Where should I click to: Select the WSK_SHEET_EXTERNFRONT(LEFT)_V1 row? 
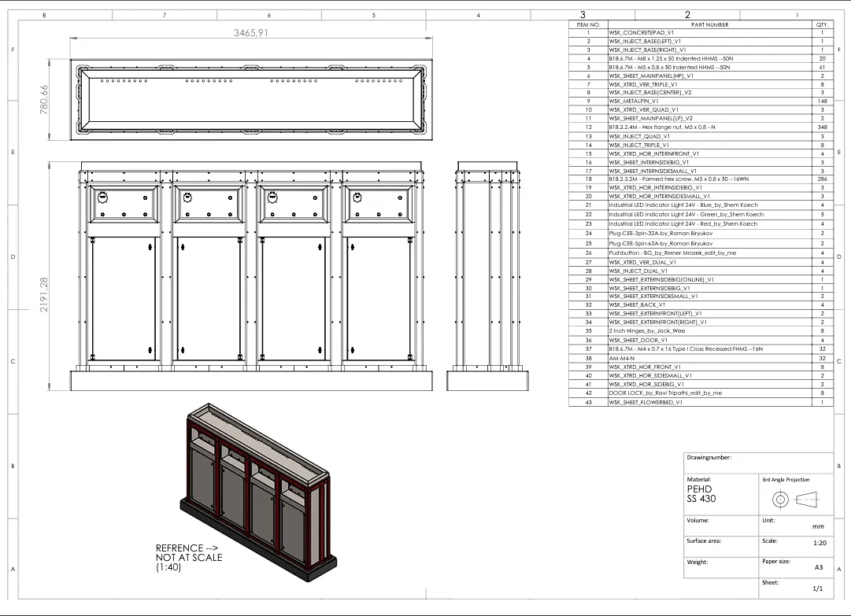701,313
